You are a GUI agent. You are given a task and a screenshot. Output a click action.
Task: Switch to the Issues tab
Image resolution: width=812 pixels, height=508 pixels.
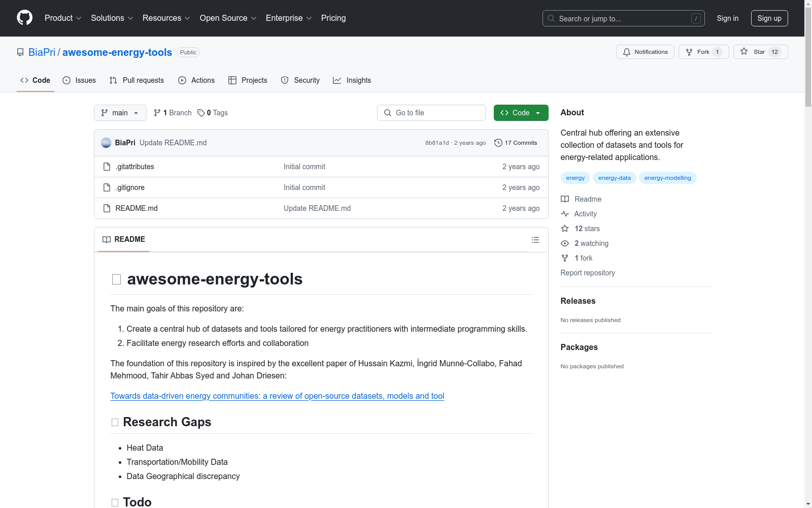pos(79,80)
